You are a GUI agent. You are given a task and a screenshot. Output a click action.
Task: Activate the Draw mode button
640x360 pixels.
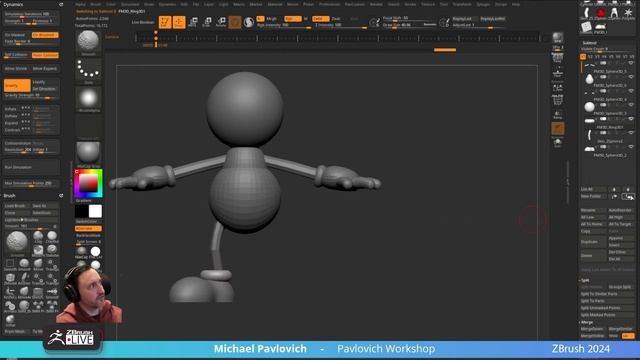tap(179, 22)
